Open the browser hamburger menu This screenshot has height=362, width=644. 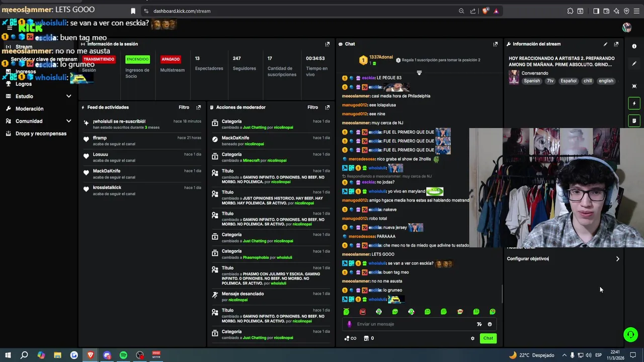637,11
